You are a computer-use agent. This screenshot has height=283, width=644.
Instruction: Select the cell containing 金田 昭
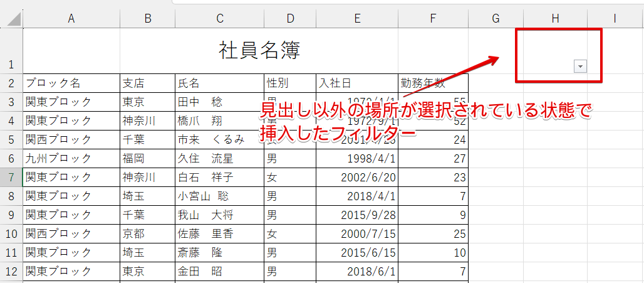(220, 272)
